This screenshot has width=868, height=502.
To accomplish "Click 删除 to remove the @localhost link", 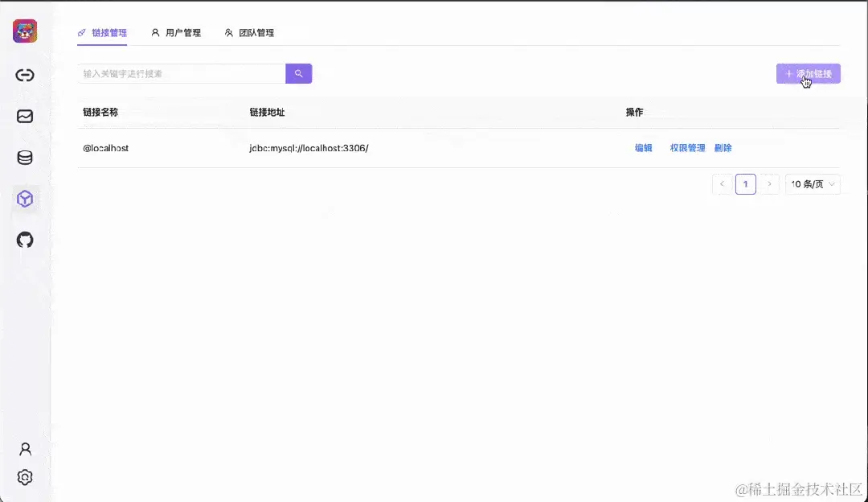I will tap(723, 148).
